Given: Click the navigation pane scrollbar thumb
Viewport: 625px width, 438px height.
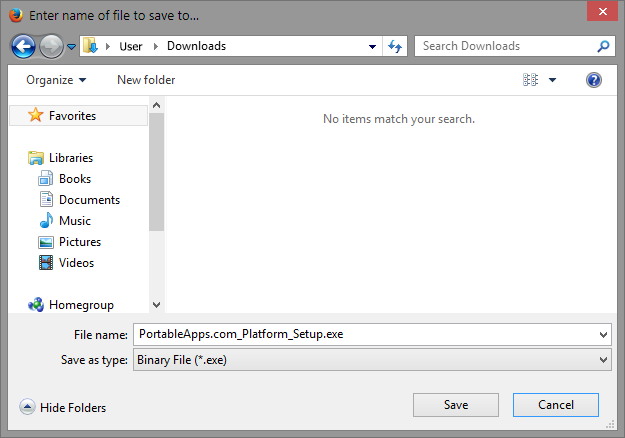Looking at the screenshot, I should point(156,172).
